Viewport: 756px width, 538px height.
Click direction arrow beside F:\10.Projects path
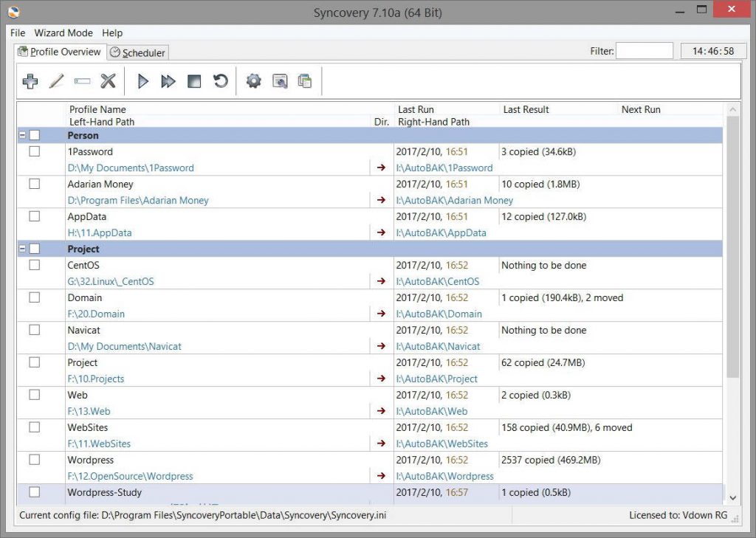(382, 379)
